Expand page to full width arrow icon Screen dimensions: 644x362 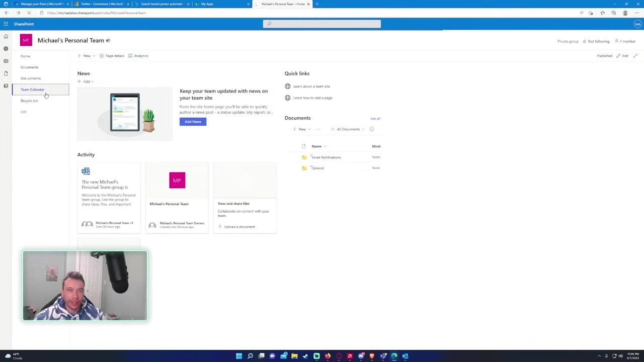pos(635,56)
